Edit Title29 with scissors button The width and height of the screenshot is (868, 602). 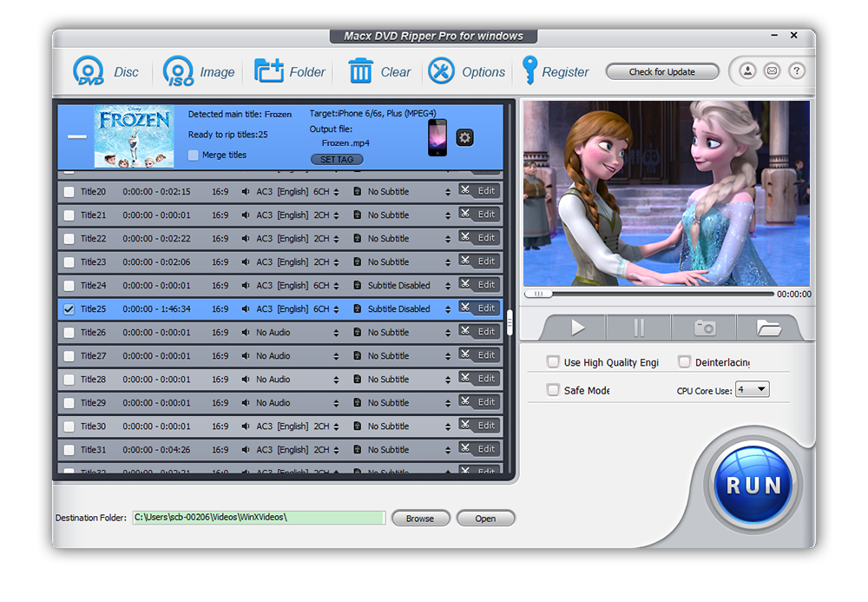pos(479,402)
